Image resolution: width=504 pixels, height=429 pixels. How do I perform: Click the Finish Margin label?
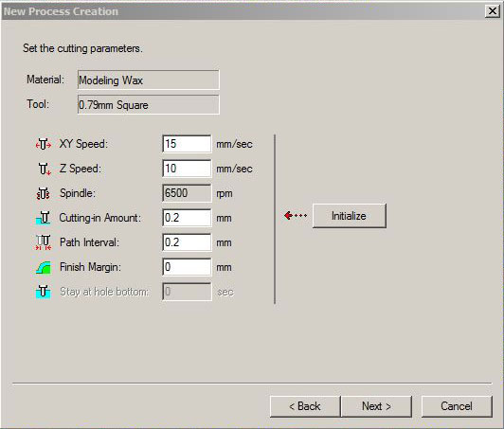90,267
